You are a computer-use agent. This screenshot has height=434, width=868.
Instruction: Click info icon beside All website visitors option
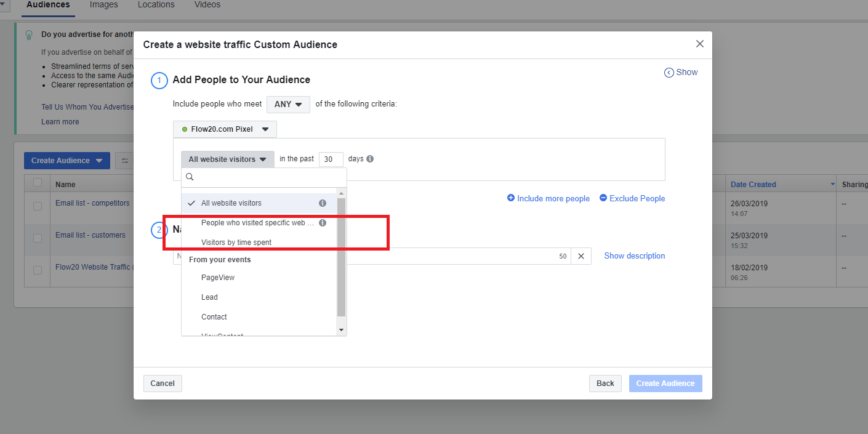click(323, 203)
